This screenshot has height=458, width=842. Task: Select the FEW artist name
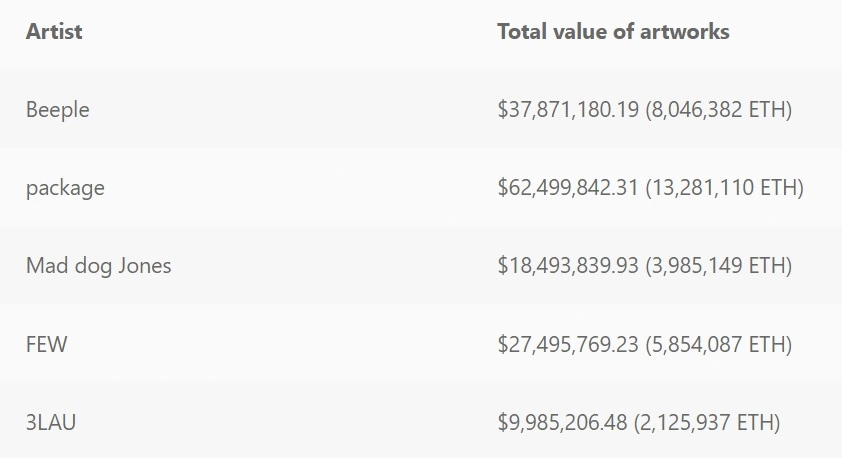46,344
